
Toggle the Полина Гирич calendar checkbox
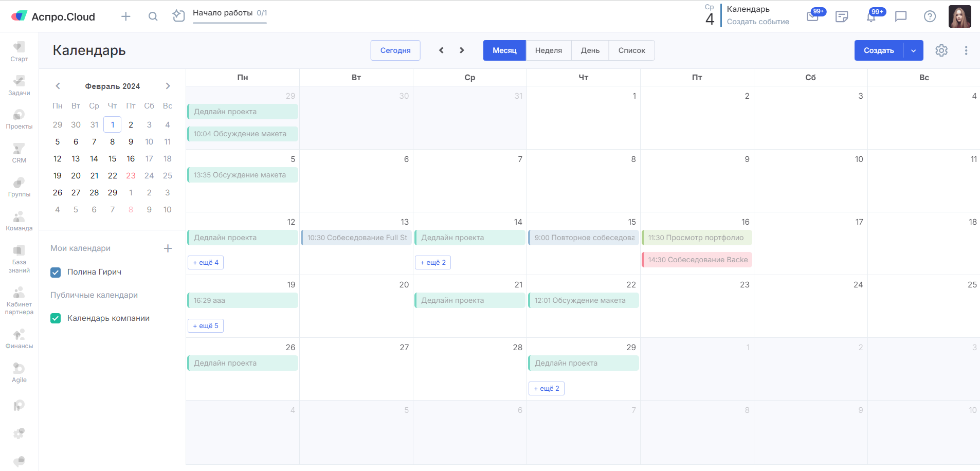[x=56, y=272]
